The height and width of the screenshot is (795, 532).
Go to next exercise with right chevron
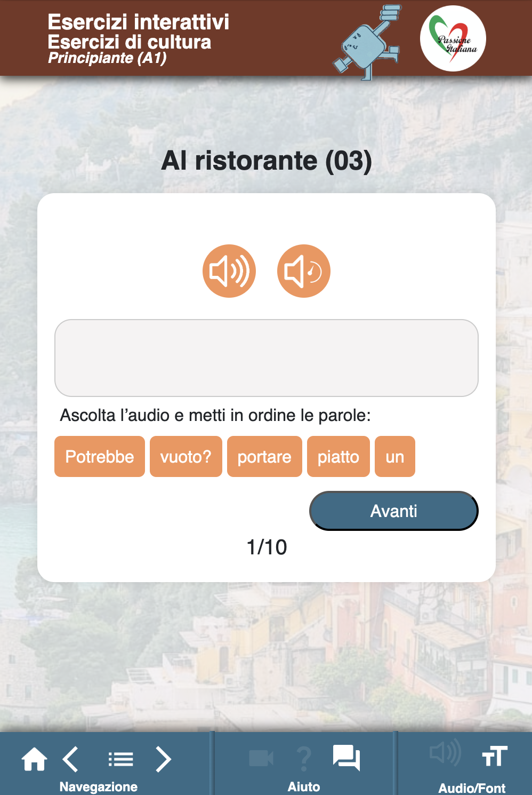(163, 759)
